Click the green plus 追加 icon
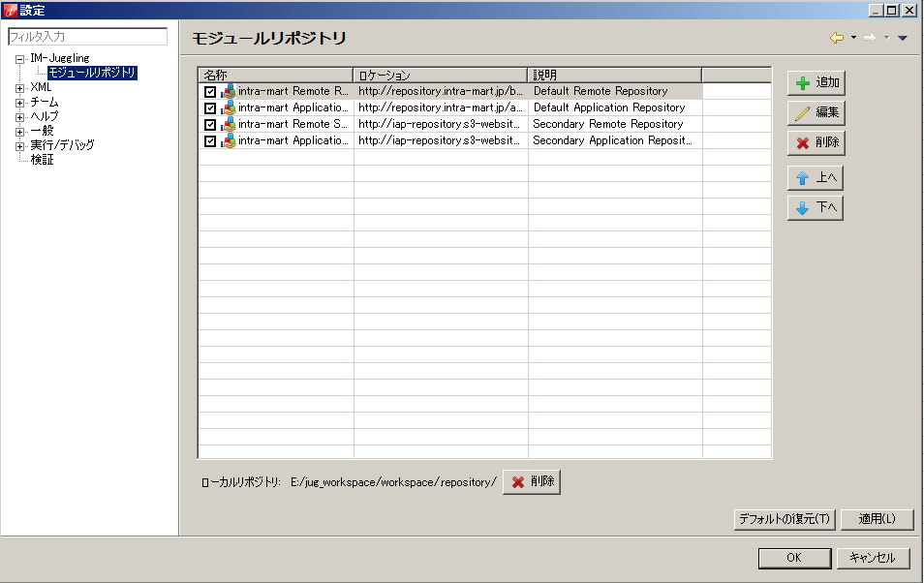Viewport: 924px width, 583px height. (x=803, y=83)
